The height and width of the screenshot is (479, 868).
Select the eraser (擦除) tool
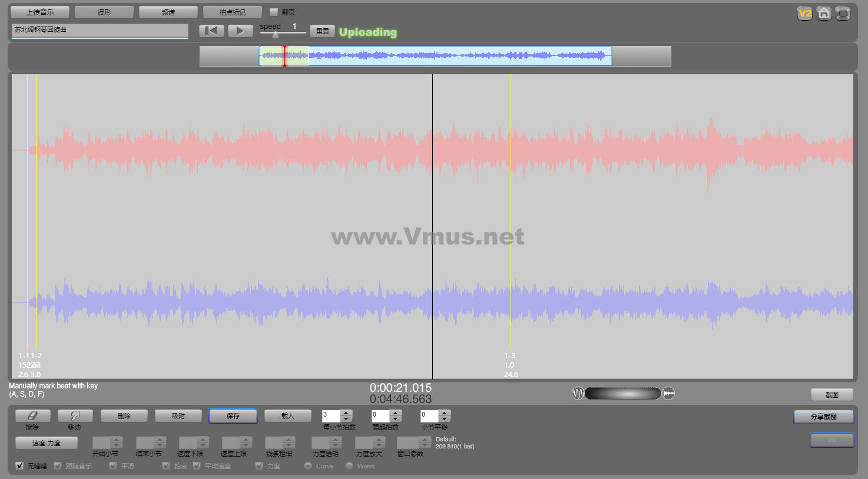pos(32,416)
